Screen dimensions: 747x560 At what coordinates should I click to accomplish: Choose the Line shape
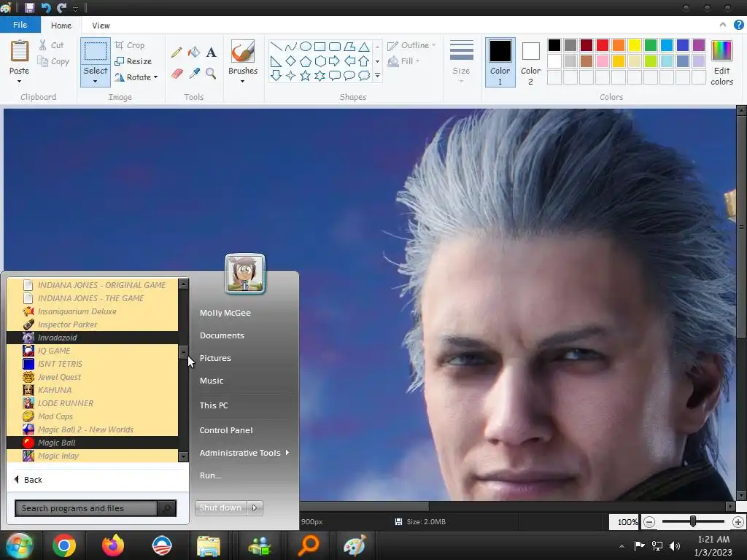(x=276, y=47)
